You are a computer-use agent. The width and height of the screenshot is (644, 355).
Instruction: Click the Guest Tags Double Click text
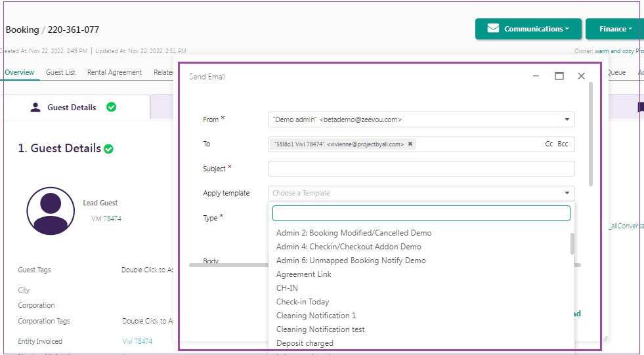click(148, 270)
